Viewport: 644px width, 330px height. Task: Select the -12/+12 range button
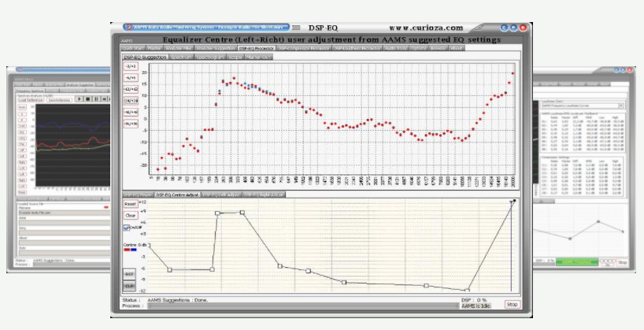coord(131,89)
